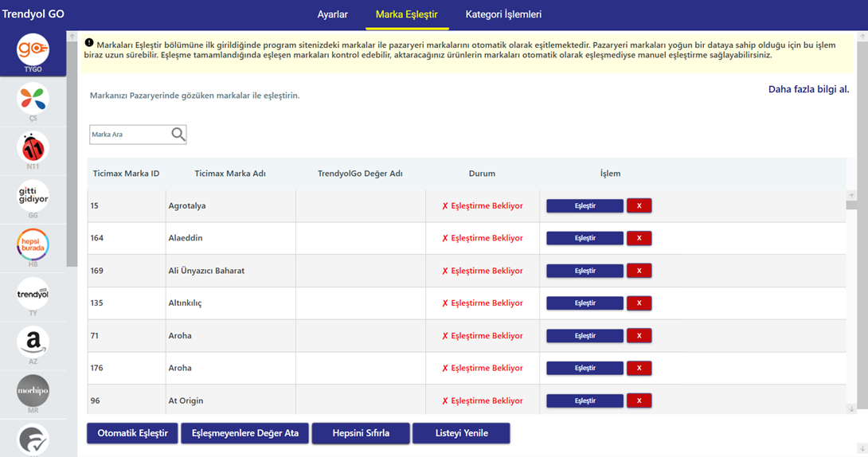Viewport: 868px width, 457px height.
Task: Open the GittiGidiyor marketplace icon
Action: point(33,195)
